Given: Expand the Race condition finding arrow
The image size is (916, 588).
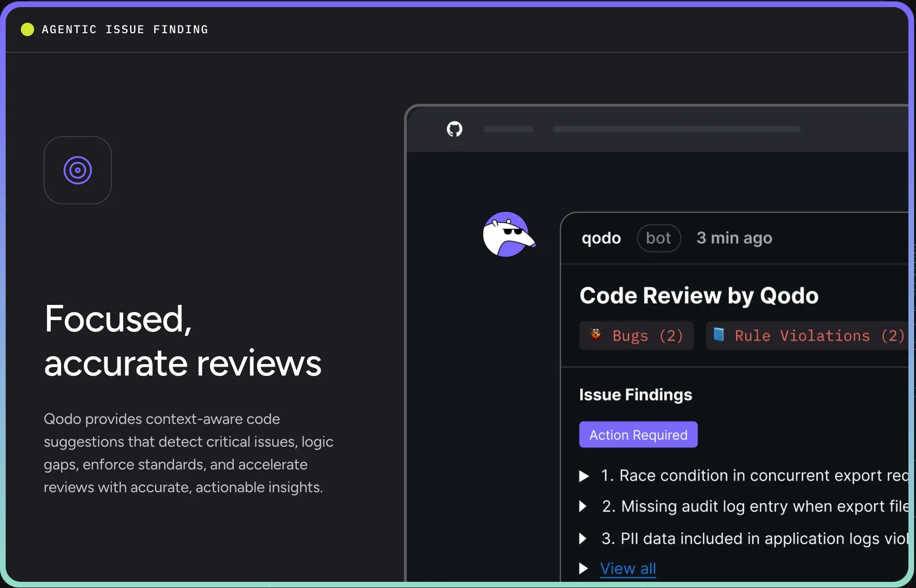Looking at the screenshot, I should tap(584, 476).
